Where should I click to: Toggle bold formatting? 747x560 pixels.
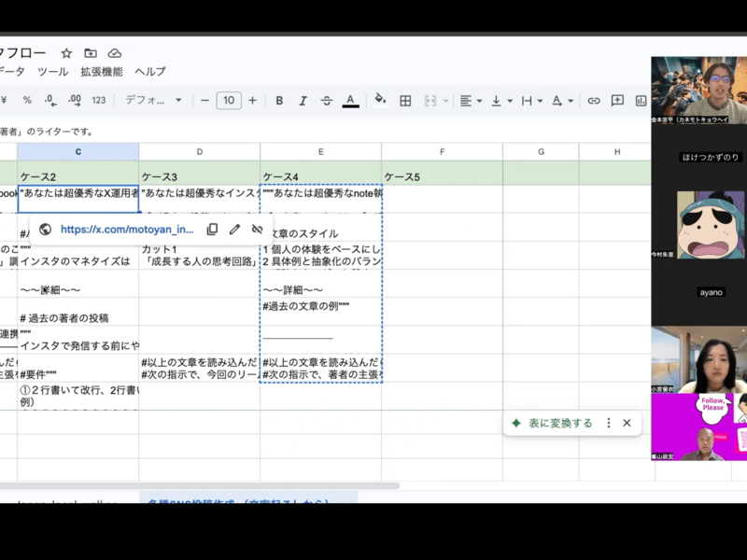(279, 101)
